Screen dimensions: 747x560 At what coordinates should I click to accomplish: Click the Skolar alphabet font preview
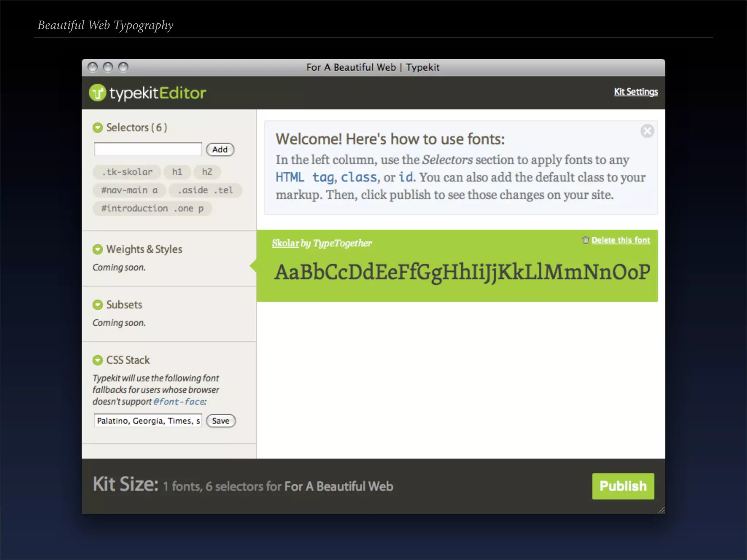pos(462,272)
